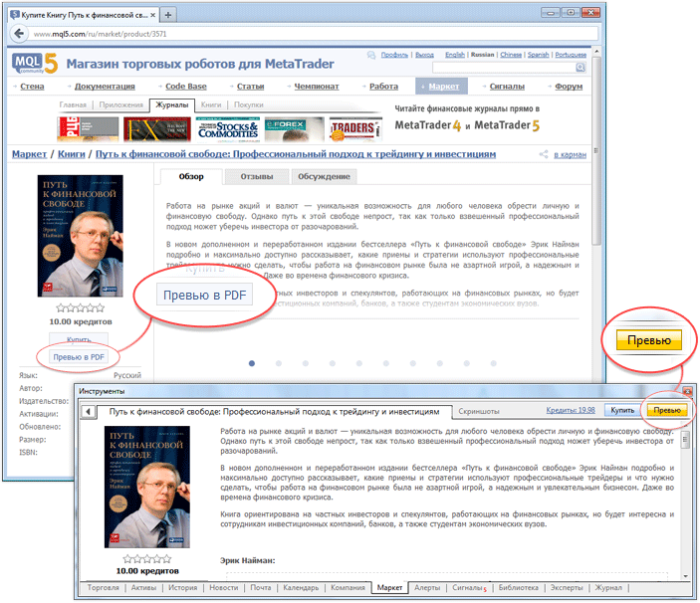Switch to the Торговля terminal tab

104,588
